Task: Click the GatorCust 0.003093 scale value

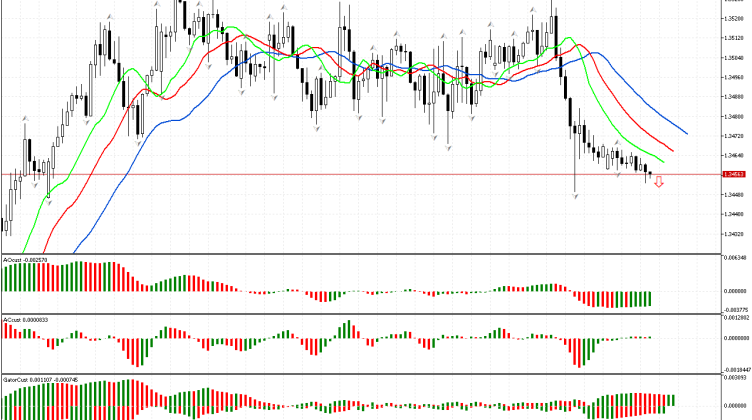Action: [x=735, y=378]
